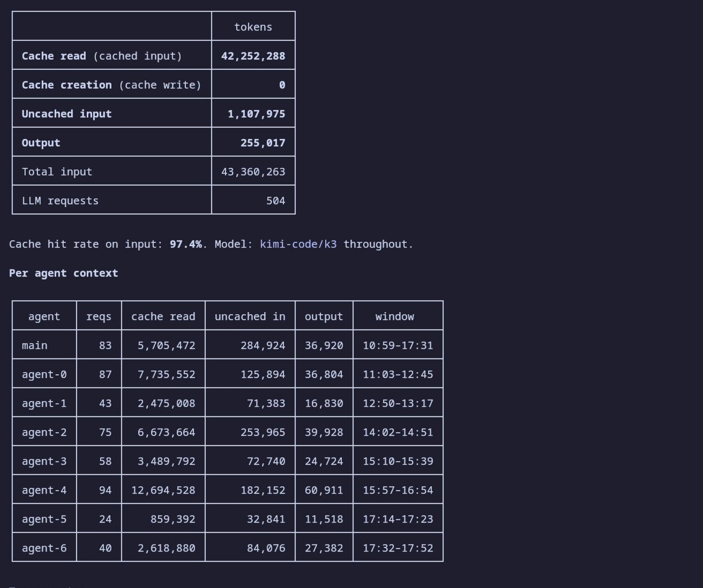This screenshot has width=703, height=588.
Task: Select the main agent row label
Action: tap(34, 345)
